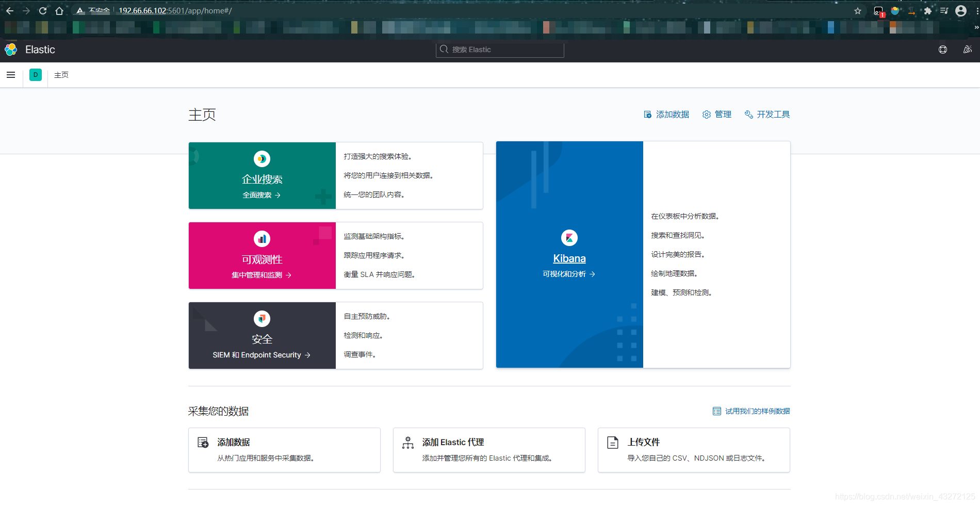The width and height of the screenshot is (980, 506).
Task: Open the 管理 link
Action: click(x=717, y=115)
